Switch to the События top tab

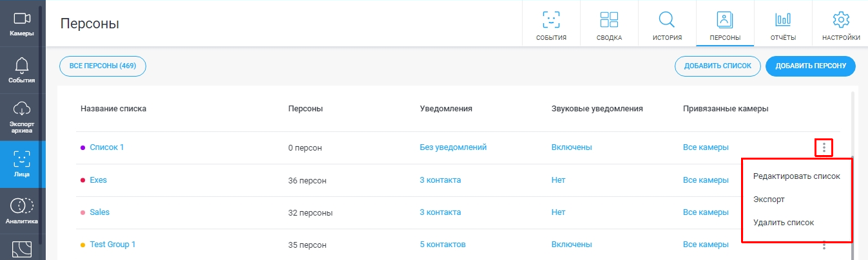(x=551, y=24)
